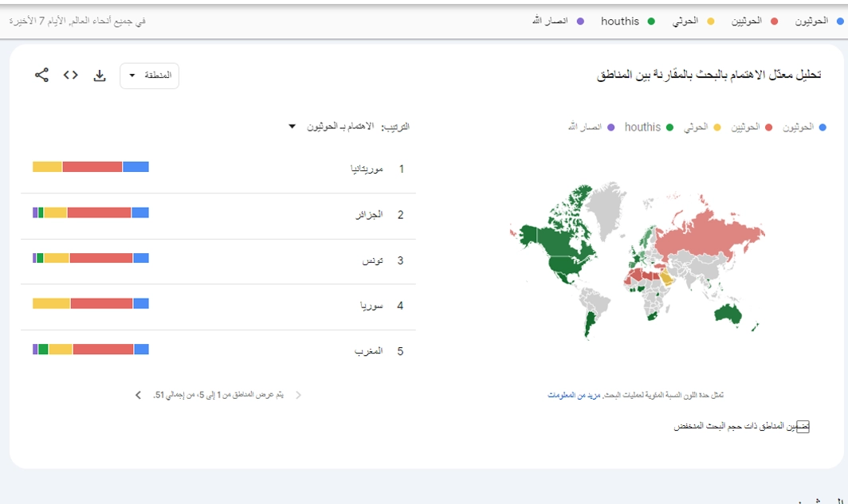Enable include low search volume regions checkbox

click(804, 427)
